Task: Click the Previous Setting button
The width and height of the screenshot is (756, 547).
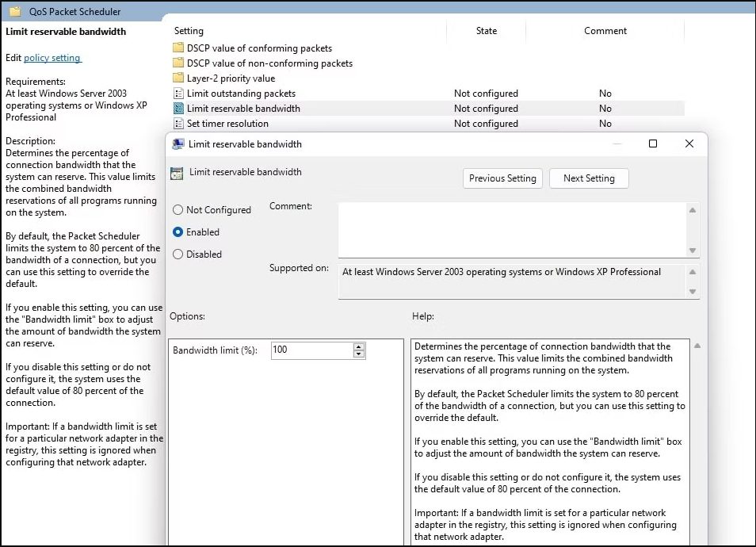Action: pyautogui.click(x=502, y=178)
